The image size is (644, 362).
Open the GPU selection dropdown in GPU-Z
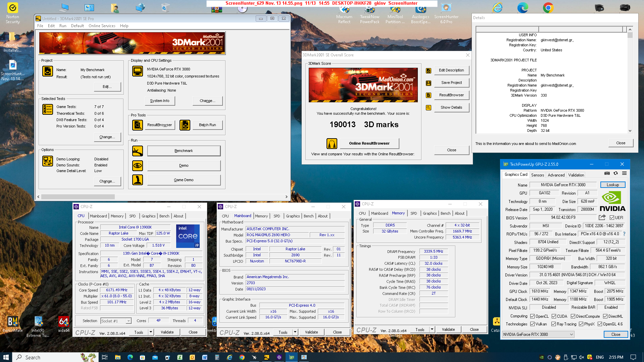pyautogui.click(x=538, y=334)
